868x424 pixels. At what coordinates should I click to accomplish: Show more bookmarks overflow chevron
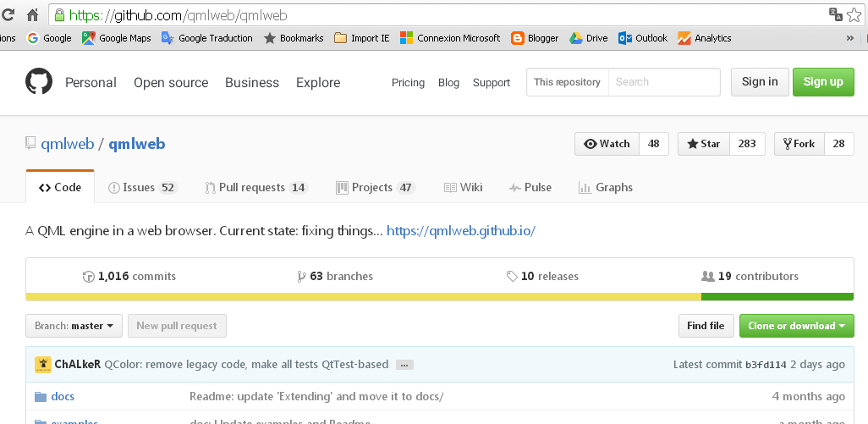[x=849, y=38]
